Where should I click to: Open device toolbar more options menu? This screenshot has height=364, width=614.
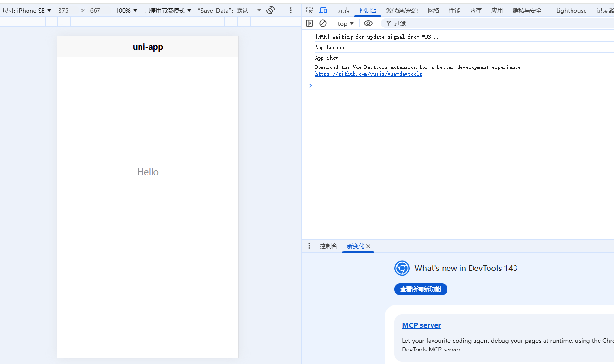click(x=290, y=10)
